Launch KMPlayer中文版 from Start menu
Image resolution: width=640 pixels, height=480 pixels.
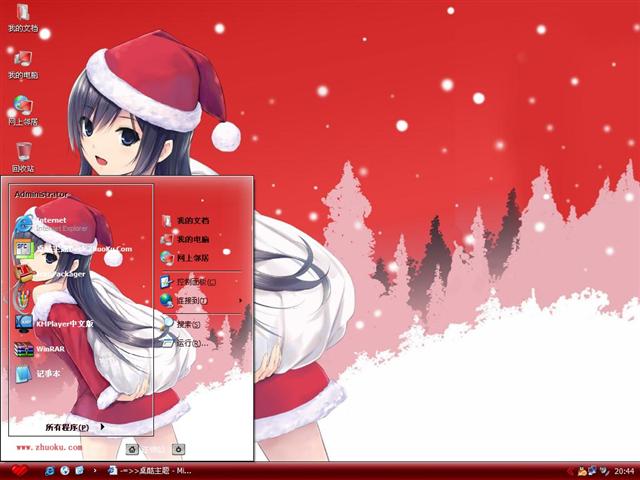54,324
